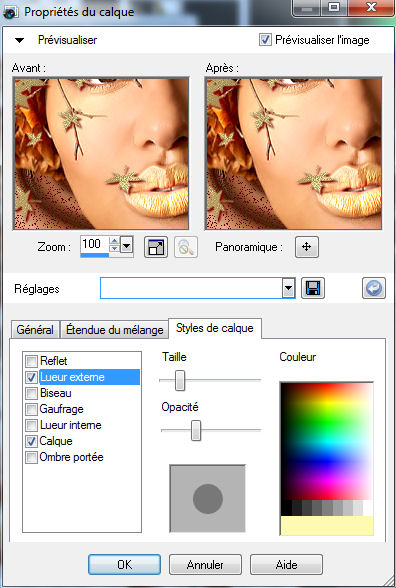
Task: Reset settings with the blue arrow icon
Action: 374,288
